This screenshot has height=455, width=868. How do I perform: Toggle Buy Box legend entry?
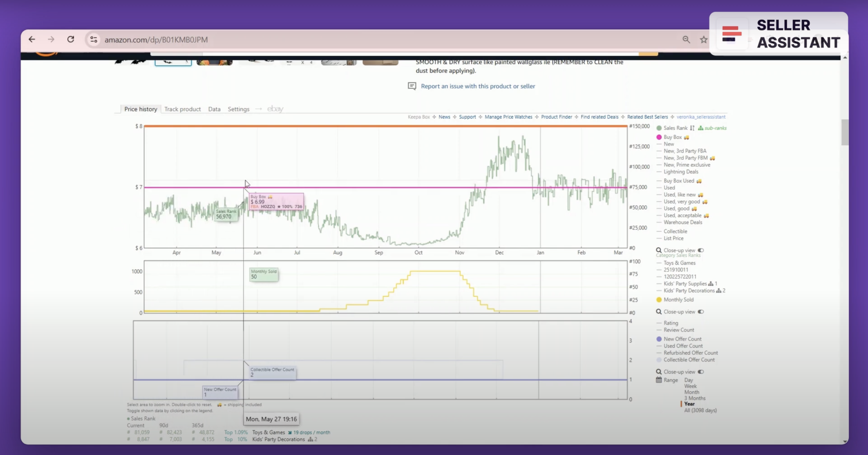pos(672,137)
